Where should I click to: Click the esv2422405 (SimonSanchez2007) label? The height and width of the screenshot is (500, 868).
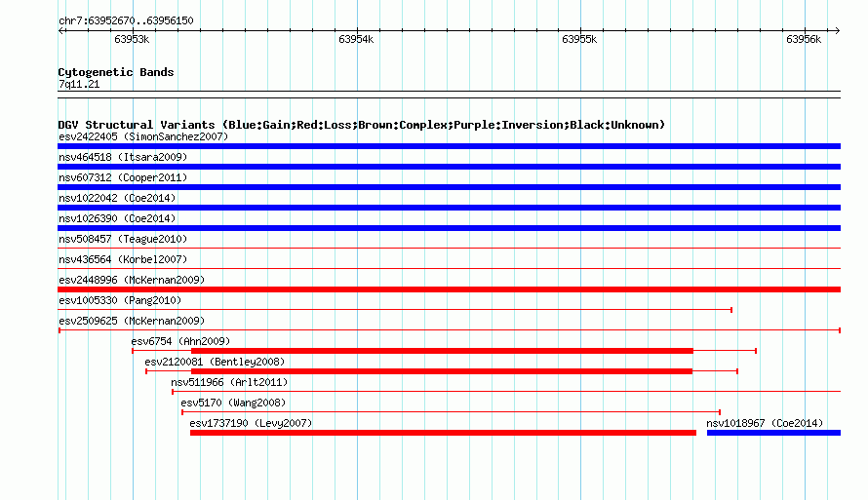(143, 136)
